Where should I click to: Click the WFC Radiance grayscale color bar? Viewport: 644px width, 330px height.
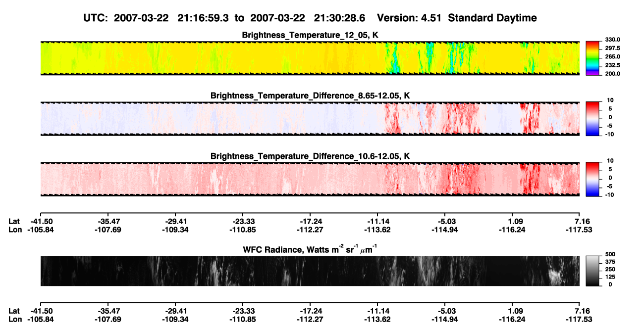coord(593,271)
